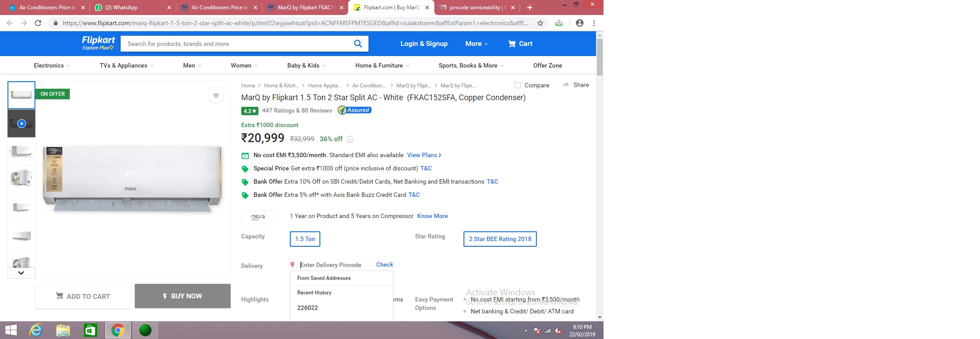Bookmark page with star icon
The height and width of the screenshot is (339, 980).
540,23
